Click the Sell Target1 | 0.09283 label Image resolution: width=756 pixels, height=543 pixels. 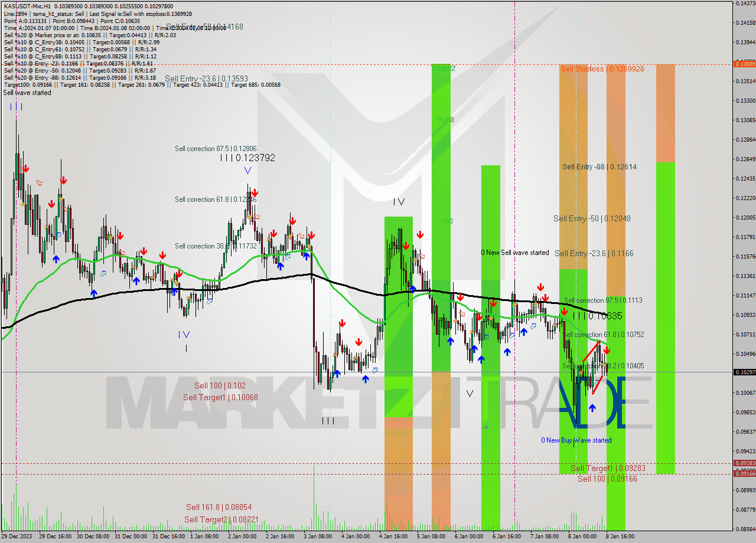[x=608, y=468]
